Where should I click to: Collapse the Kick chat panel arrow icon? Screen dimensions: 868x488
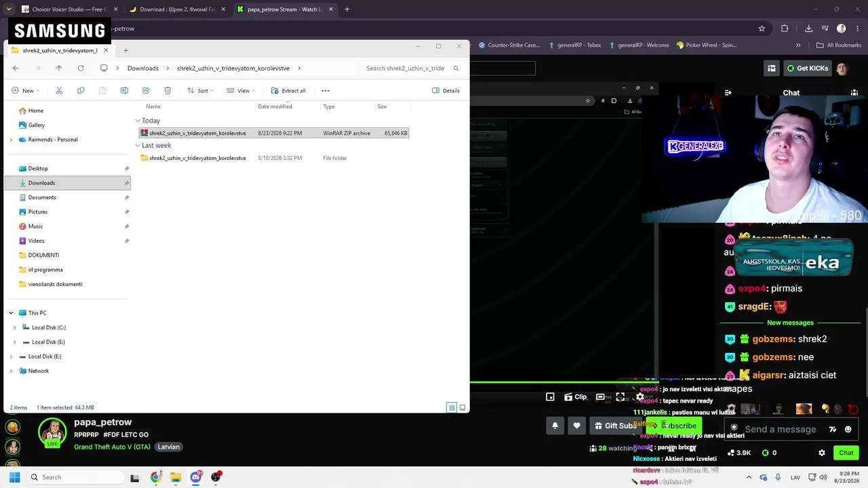pos(728,93)
